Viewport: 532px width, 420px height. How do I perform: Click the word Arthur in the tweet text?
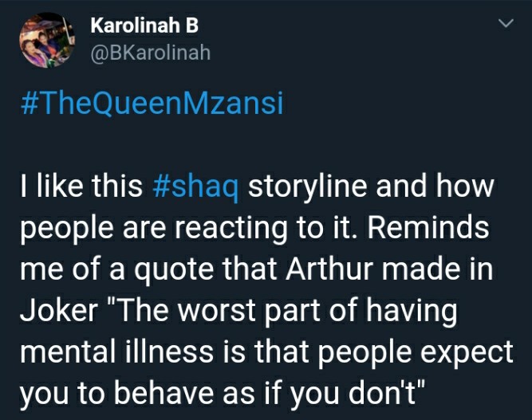329,269
